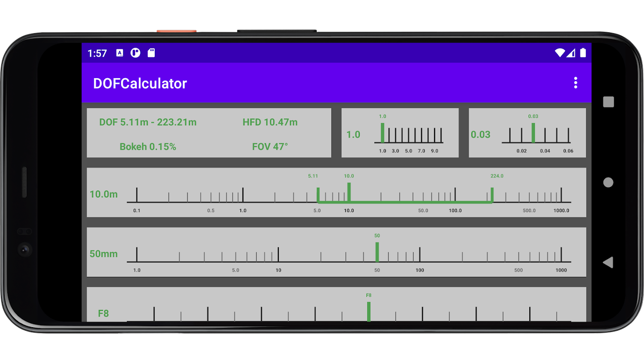Tap the 500.0 label on distance scale
Screen dimensions: 644x363
tap(529, 211)
